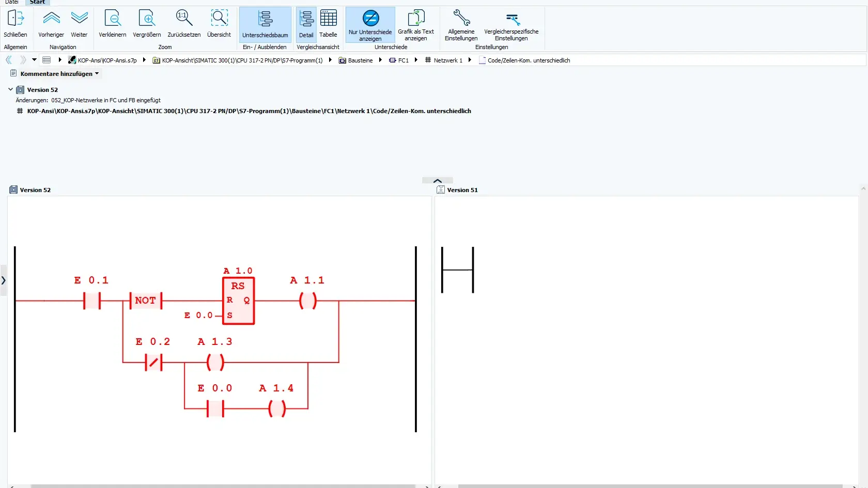Expand arrow after FC1 breadcrumb

pos(416,60)
